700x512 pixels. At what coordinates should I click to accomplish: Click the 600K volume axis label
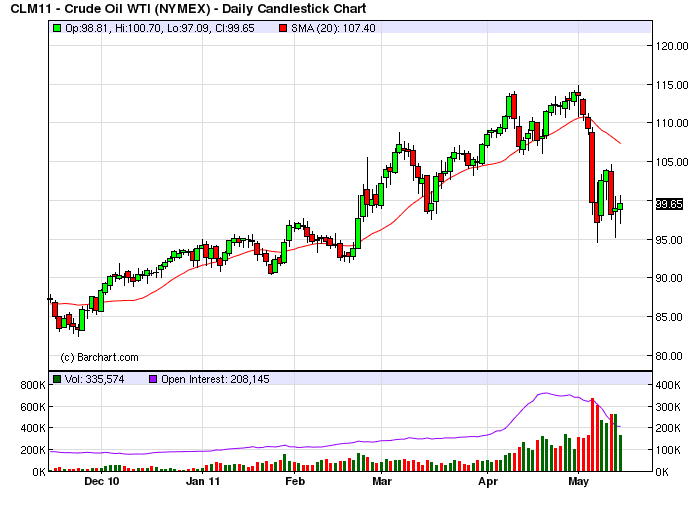click(x=33, y=407)
